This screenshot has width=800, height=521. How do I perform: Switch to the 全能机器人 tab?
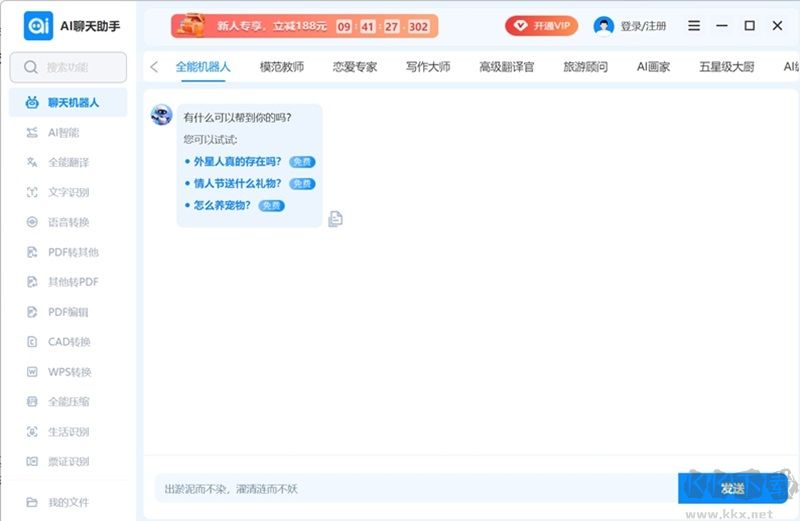pos(203,67)
